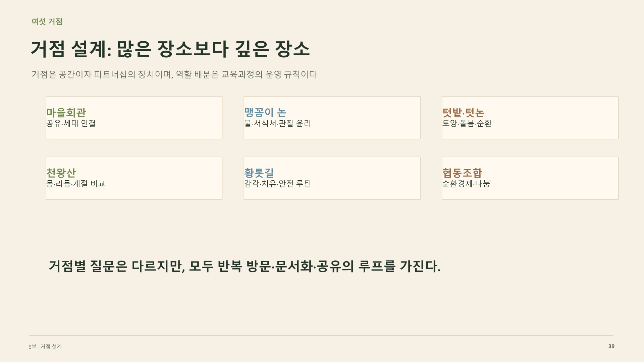Viewport: 644px width, 362px height.
Task: Select the 감각·치유·안전 루틴 text
Action: 277,184
